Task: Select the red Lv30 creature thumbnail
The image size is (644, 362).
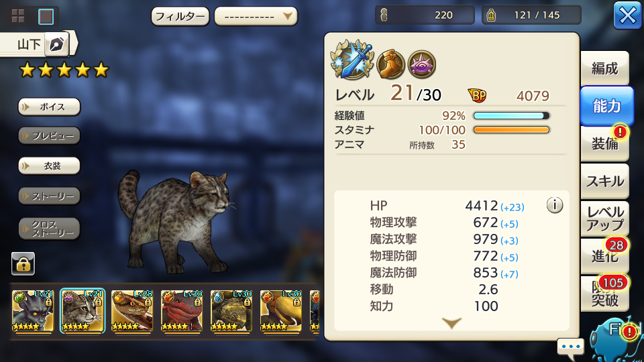Action: (x=182, y=310)
